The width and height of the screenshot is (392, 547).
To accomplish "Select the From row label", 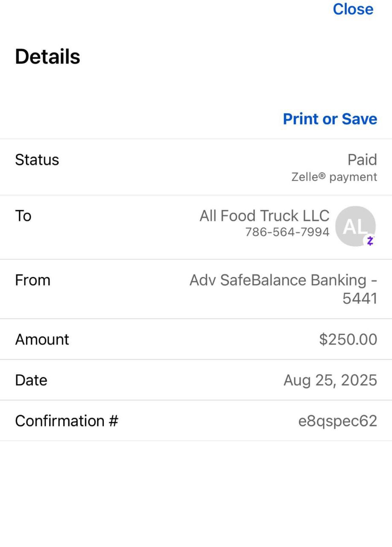I will click(32, 280).
